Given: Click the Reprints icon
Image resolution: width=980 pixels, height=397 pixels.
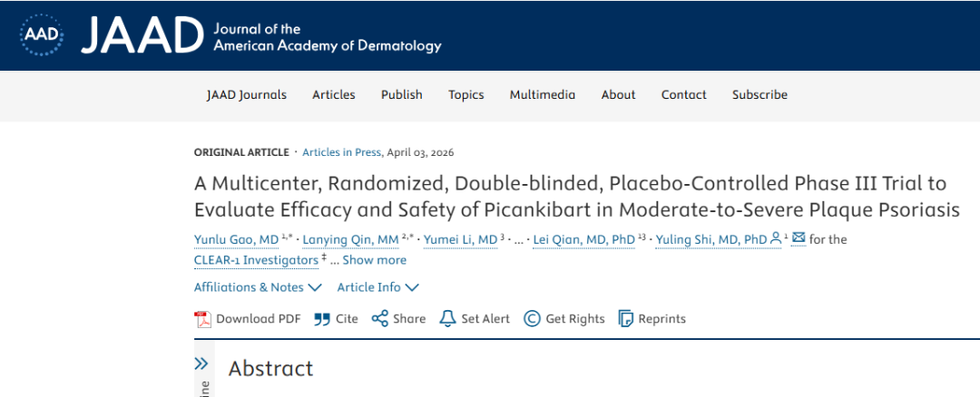Looking at the screenshot, I should pyautogui.click(x=625, y=318).
